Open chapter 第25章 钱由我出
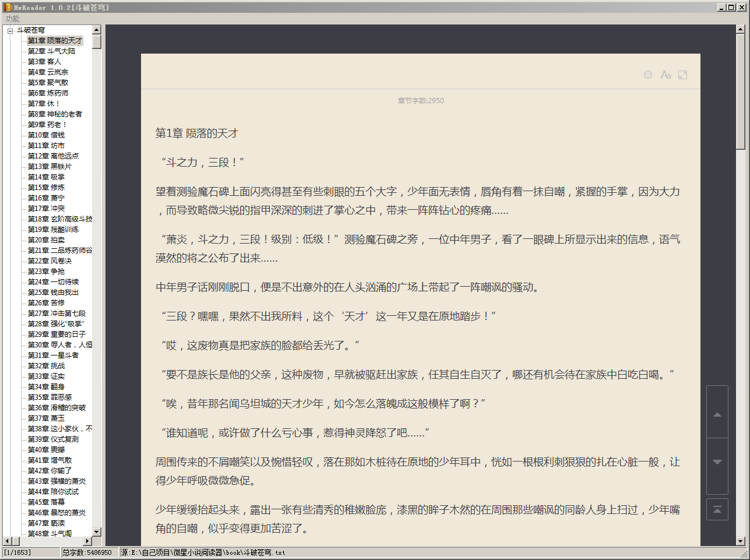This screenshot has width=750, height=560. tap(53, 293)
